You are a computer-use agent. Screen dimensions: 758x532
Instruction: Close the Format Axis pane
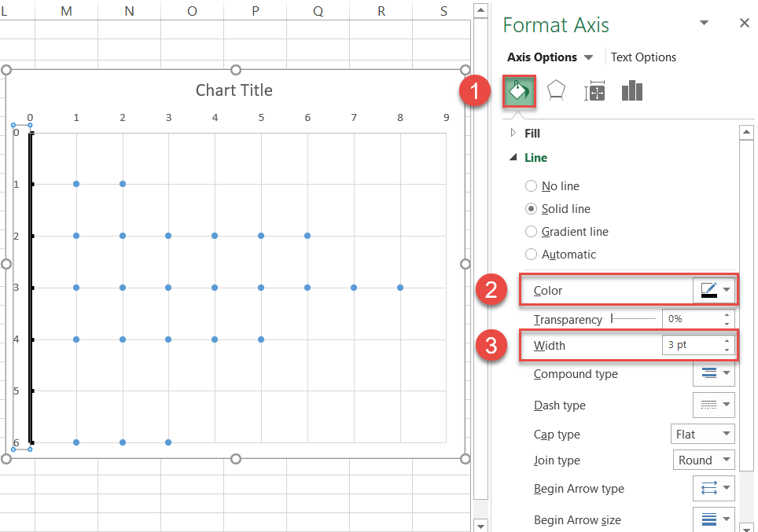[x=744, y=24]
